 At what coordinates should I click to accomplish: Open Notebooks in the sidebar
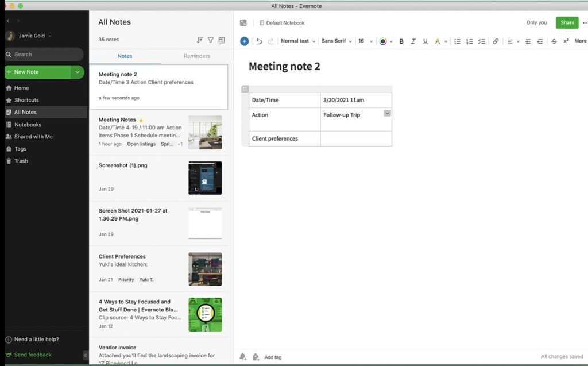coord(28,125)
